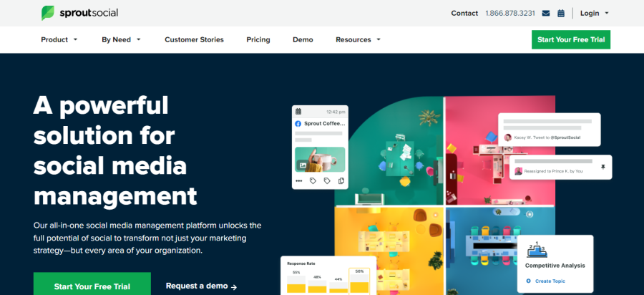Click the copy icon on Sprout Coffee post

pyautogui.click(x=341, y=180)
